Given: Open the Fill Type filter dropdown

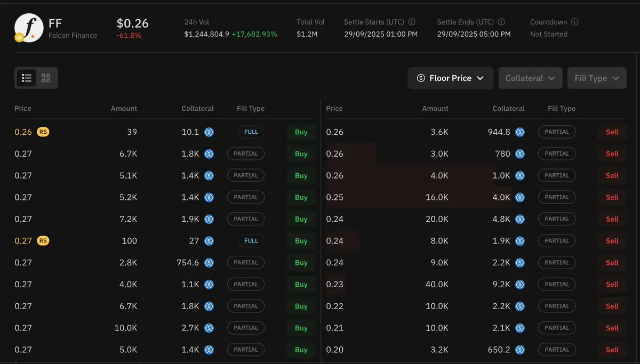Looking at the screenshot, I should coord(597,78).
